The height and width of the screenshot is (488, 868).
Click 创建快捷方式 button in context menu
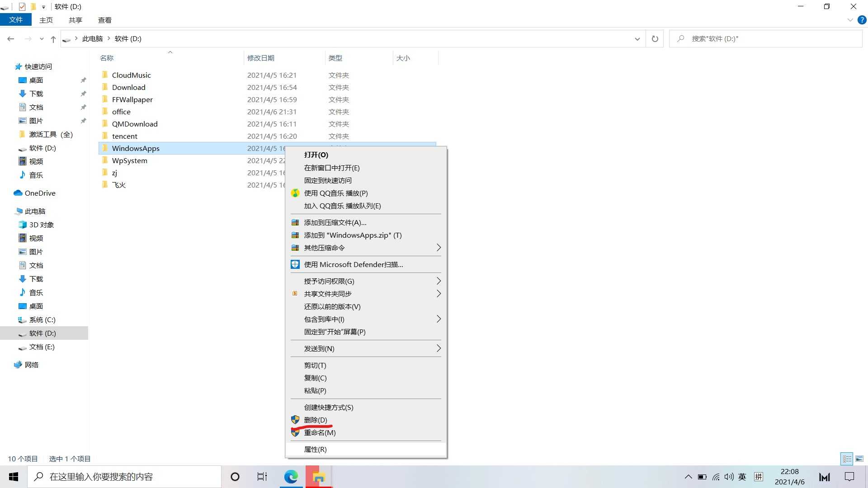click(329, 407)
